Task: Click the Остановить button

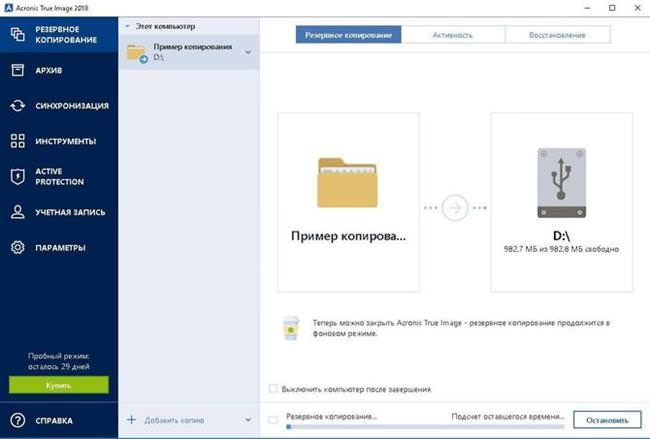Action: [x=607, y=420]
